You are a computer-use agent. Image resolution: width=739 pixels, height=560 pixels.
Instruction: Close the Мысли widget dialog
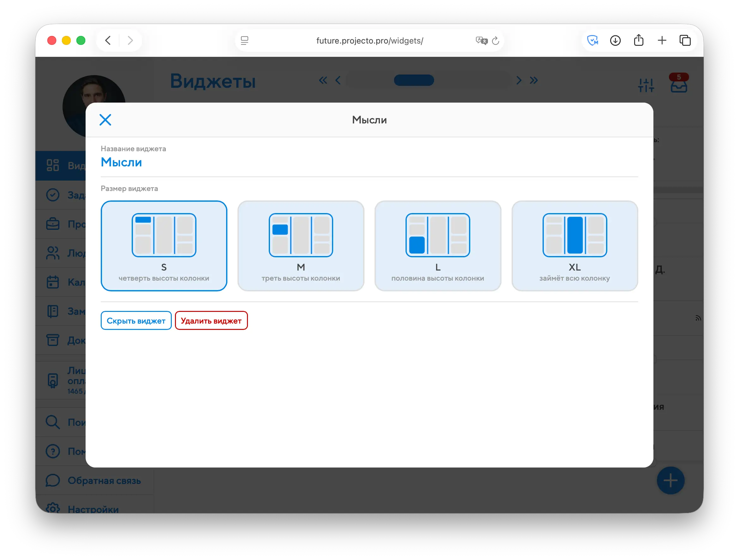[x=105, y=120]
